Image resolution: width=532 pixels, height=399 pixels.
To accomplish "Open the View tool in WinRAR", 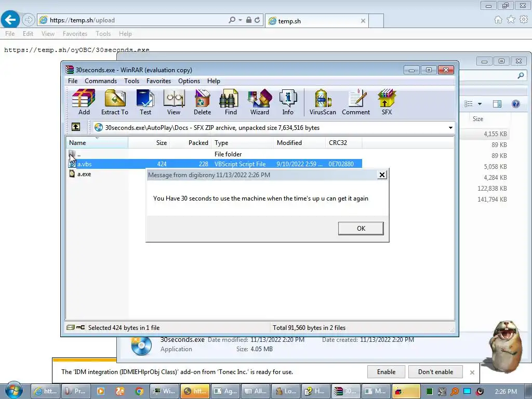I will [x=174, y=102].
